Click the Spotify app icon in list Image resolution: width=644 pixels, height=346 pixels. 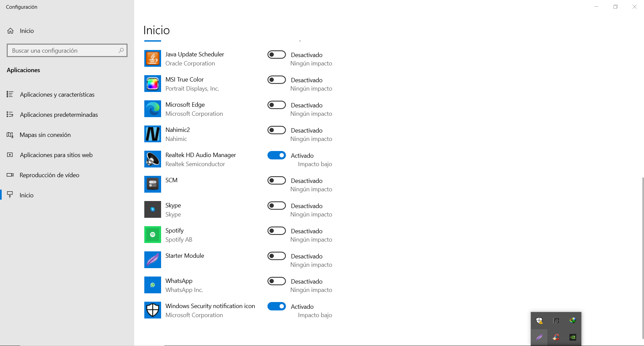(x=153, y=235)
